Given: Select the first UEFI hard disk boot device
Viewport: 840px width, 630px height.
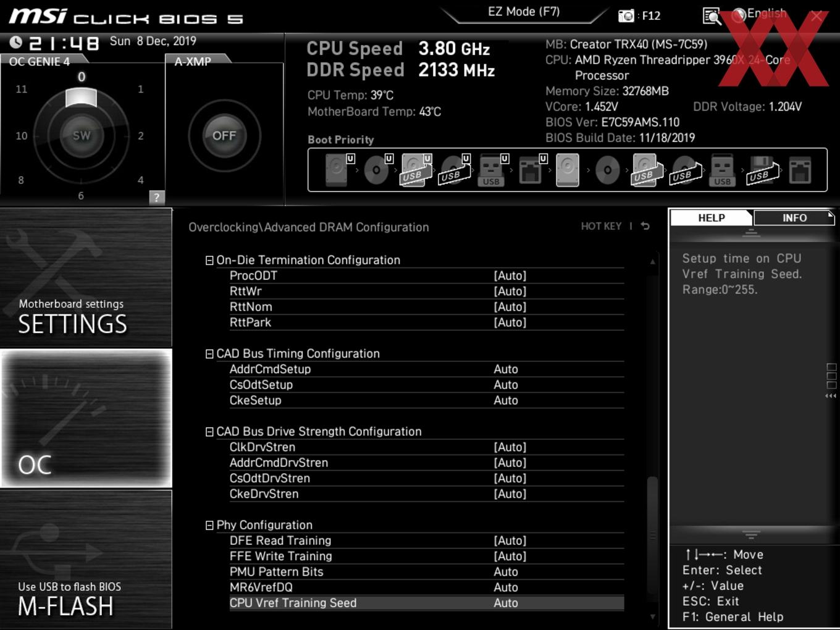Looking at the screenshot, I should coord(338,170).
